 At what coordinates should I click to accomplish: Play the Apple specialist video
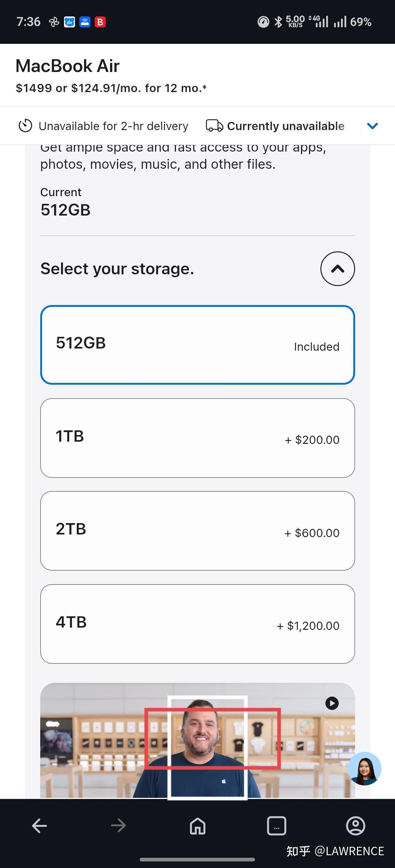pyautogui.click(x=332, y=703)
